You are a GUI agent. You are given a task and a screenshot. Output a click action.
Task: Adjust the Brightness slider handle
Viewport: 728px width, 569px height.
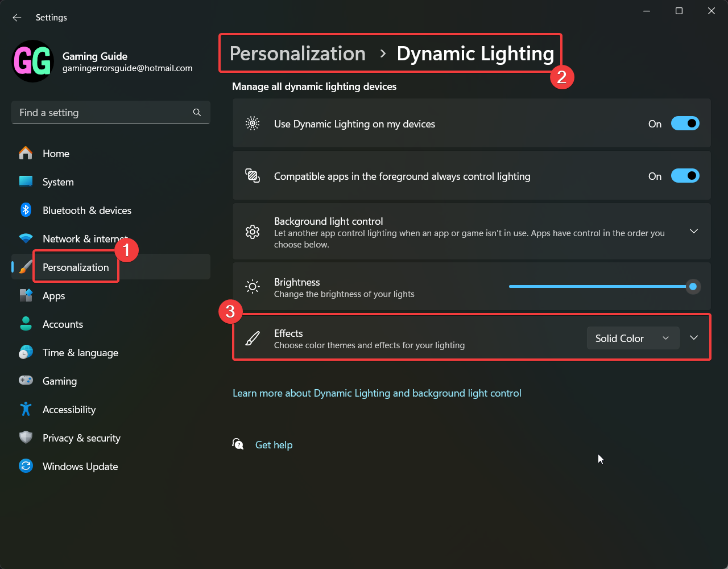click(x=693, y=287)
